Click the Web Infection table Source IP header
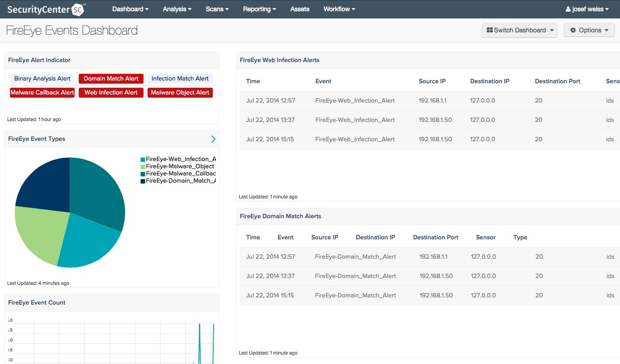This screenshot has width=620, height=364. (x=432, y=81)
